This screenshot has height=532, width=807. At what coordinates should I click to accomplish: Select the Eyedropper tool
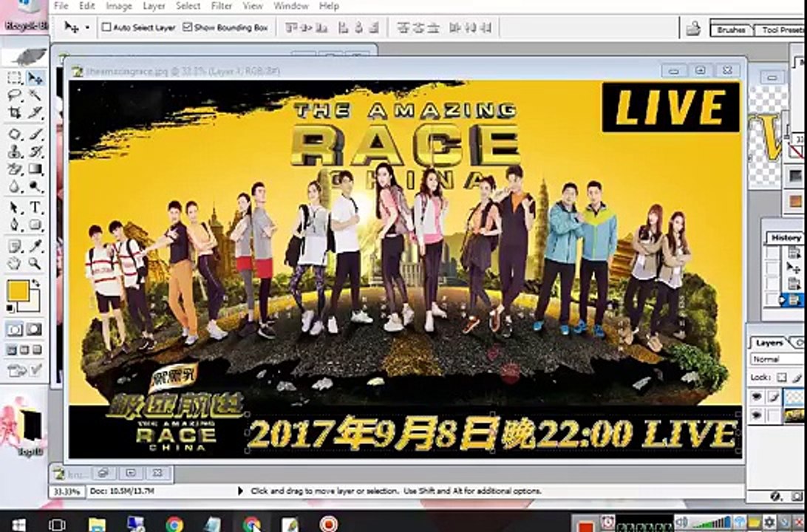35,247
